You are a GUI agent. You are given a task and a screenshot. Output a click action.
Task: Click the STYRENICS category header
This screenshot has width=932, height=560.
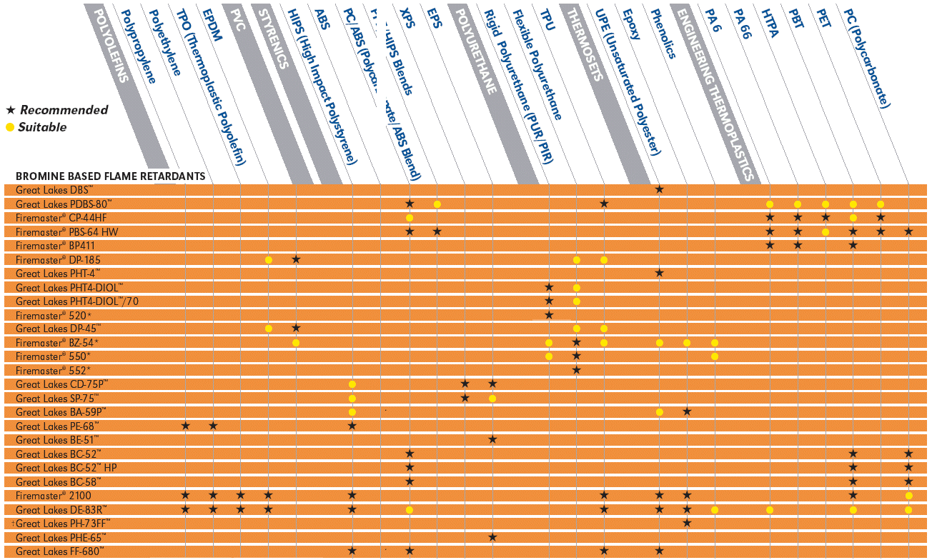(272, 39)
